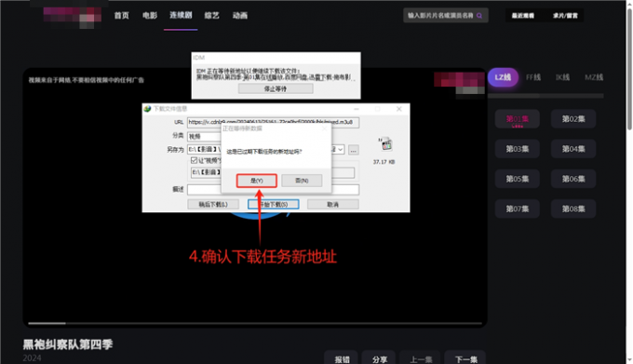Click the 上一集 button
Image resolution: width=633 pixels, height=364 pixels.
(x=420, y=358)
